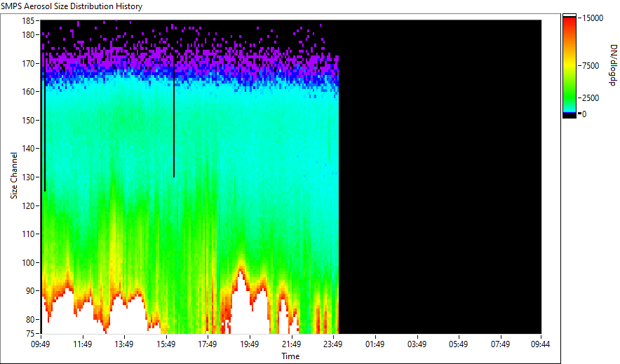Click the 80 Size Channel axis label
620x364 pixels.
click(x=30, y=319)
